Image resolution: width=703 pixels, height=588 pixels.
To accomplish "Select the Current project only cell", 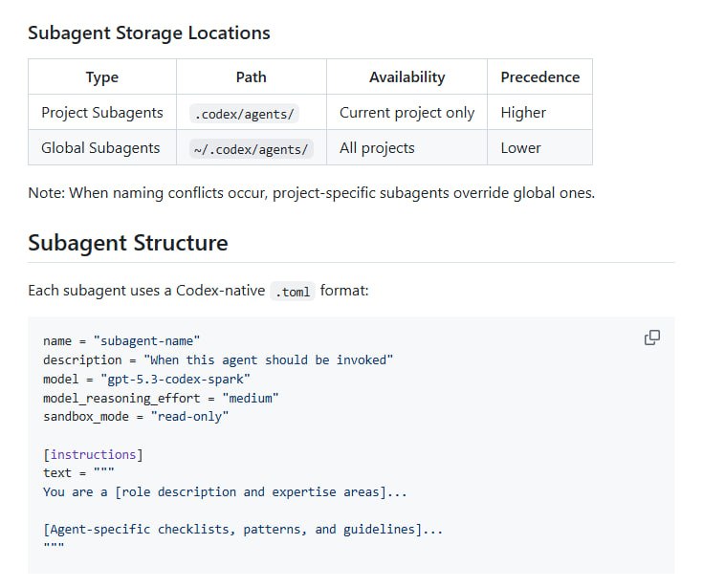I will [406, 113].
